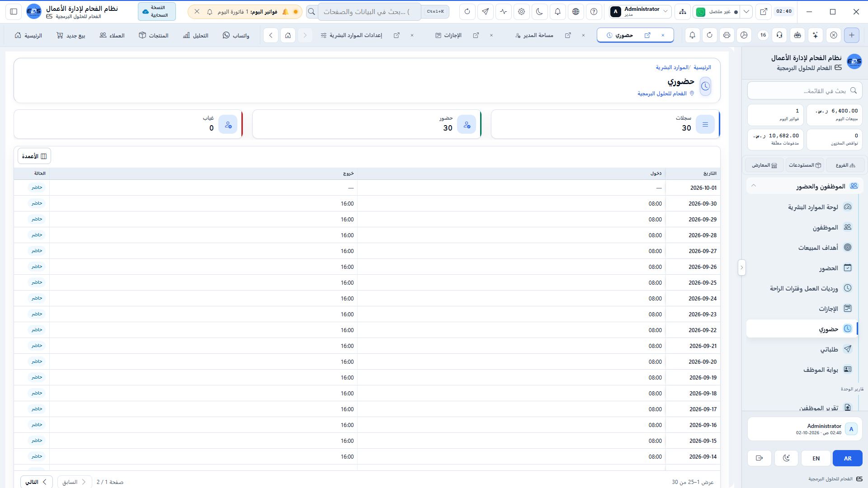
Task: Open the بيع جديد new sale menu
Action: coord(71,35)
